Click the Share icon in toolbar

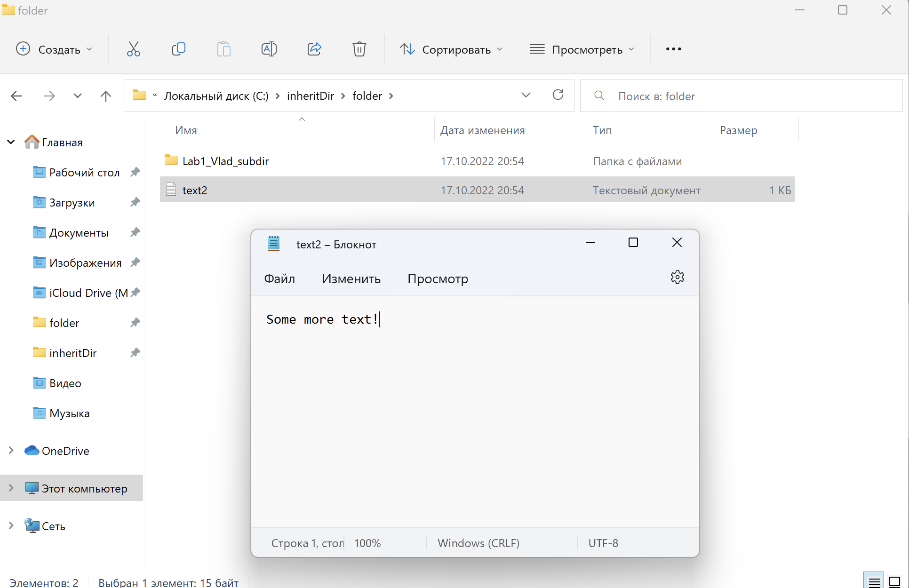(314, 49)
